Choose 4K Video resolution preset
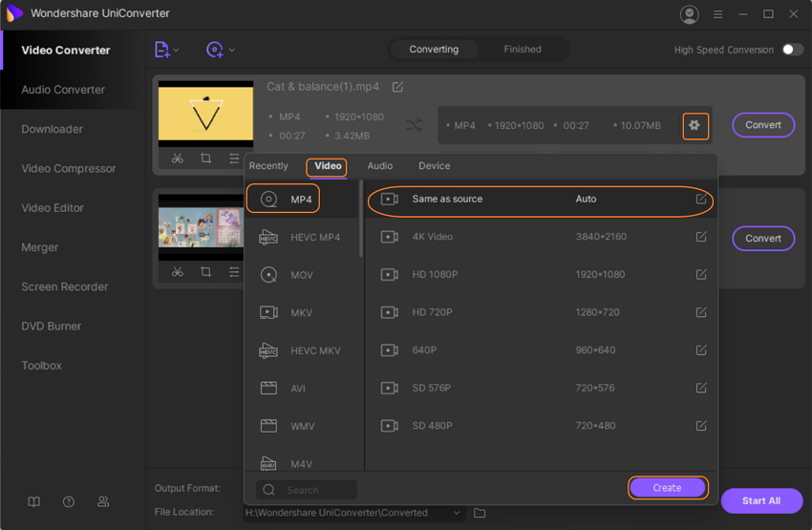Screen dimensions: 812x530 click(540, 237)
